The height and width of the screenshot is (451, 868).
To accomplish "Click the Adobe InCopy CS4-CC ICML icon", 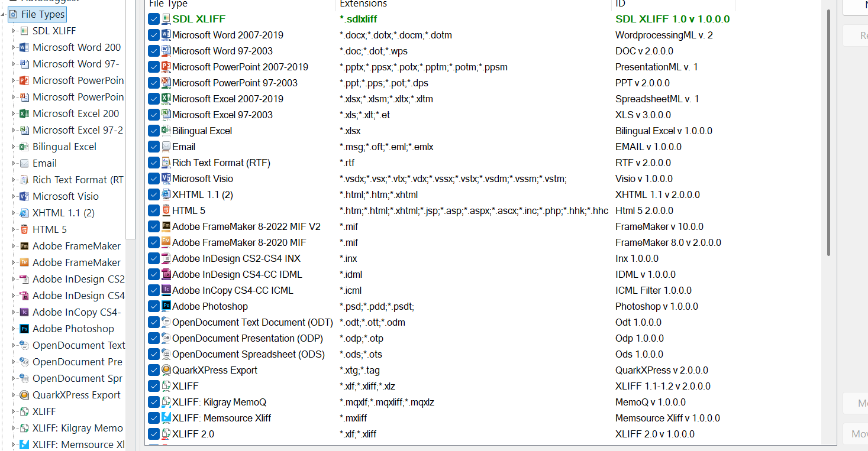I will [166, 290].
